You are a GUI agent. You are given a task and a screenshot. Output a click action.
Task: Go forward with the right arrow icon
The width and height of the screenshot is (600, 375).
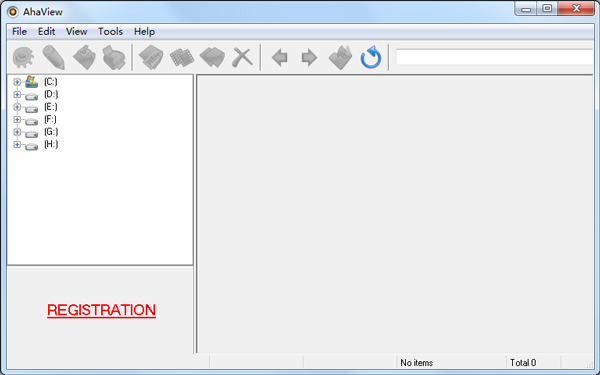coord(309,58)
